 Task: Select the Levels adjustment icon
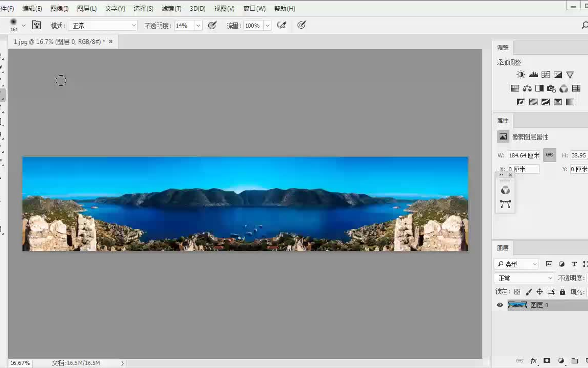tap(533, 74)
